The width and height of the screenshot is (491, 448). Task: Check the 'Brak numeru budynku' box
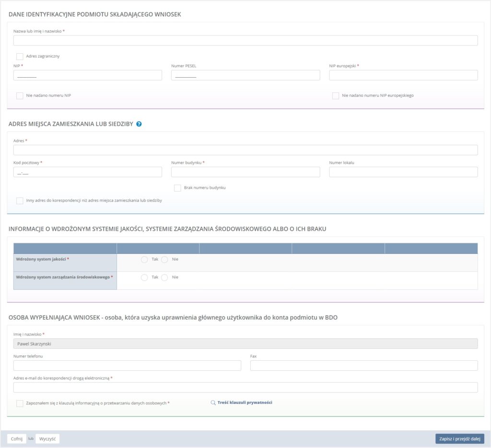point(177,188)
